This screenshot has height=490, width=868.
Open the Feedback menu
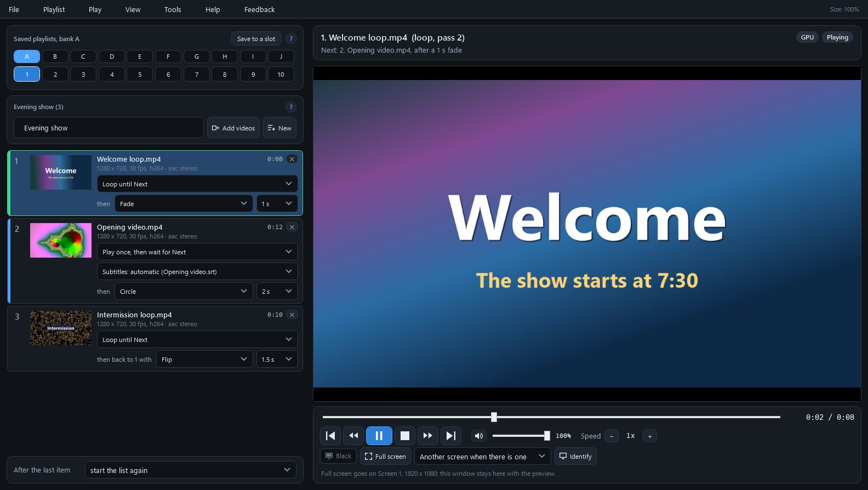tap(260, 9)
